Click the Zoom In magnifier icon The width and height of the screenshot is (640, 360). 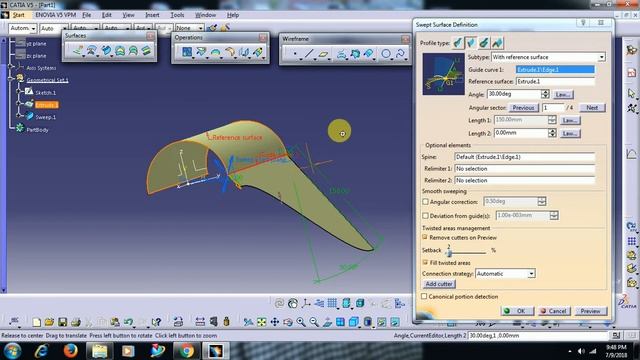(301, 322)
